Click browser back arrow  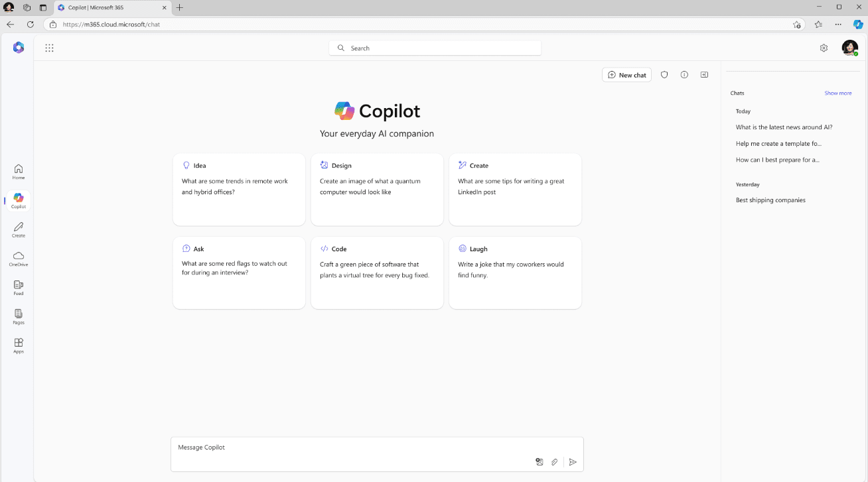click(10, 24)
